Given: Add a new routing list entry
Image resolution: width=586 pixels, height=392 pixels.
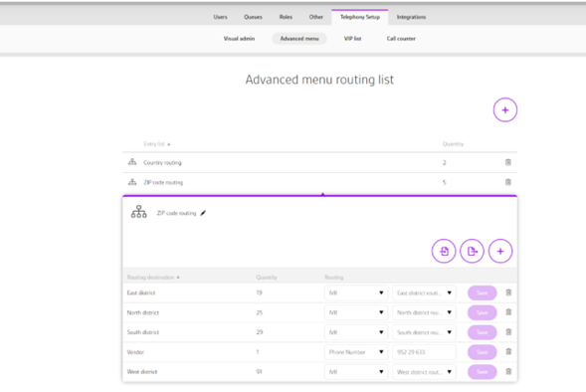Looking at the screenshot, I should tap(504, 109).
